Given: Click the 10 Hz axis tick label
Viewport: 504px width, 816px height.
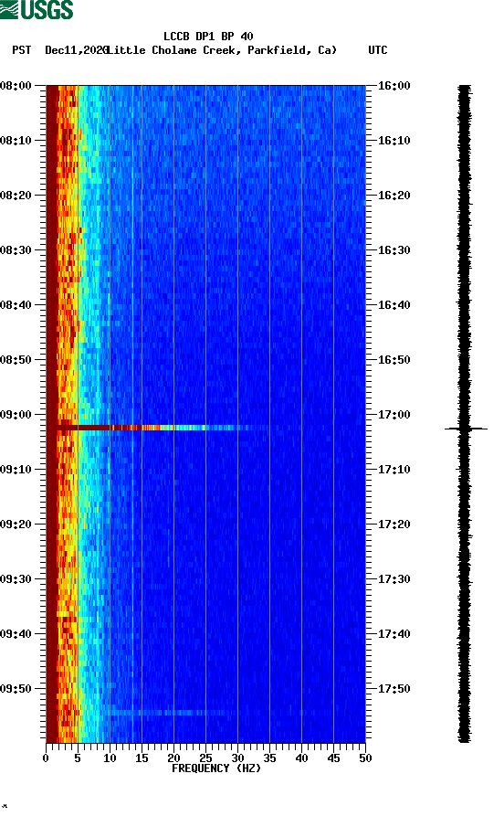Looking at the screenshot, I should point(110,758).
